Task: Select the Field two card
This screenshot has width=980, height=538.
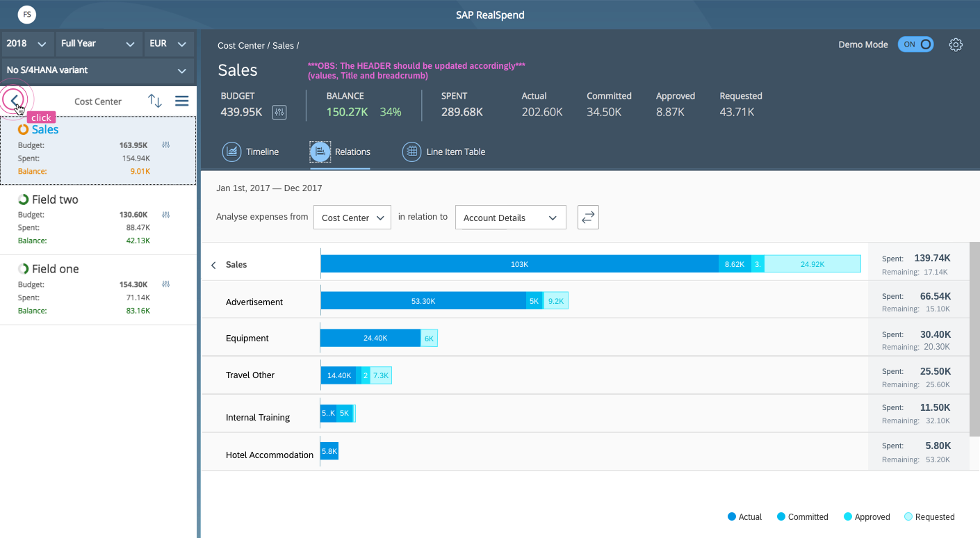Action: pos(98,220)
